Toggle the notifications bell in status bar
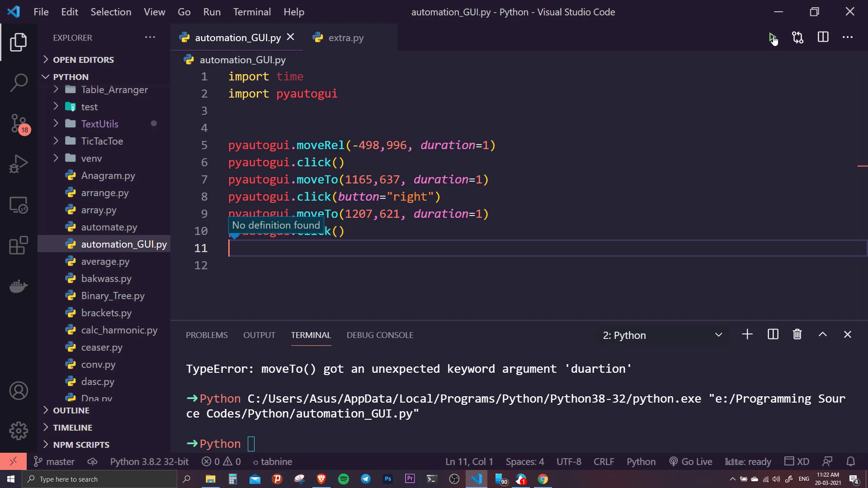This screenshot has width=868, height=488. tap(851, 461)
